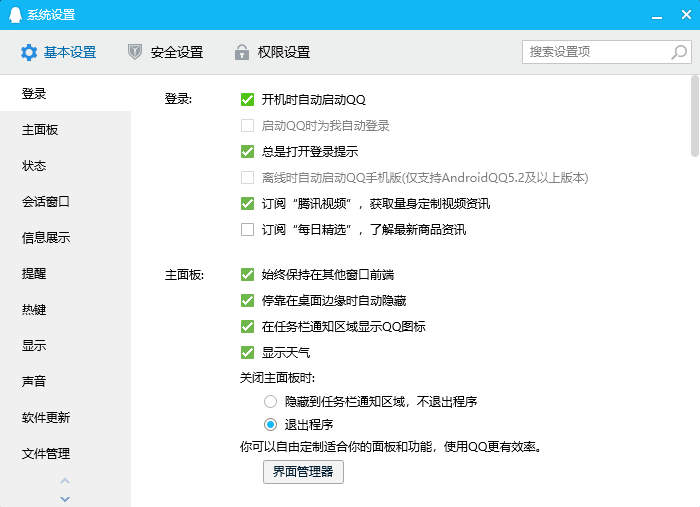Uncheck 在任务栏通知区域显示QQ图标

click(247, 326)
